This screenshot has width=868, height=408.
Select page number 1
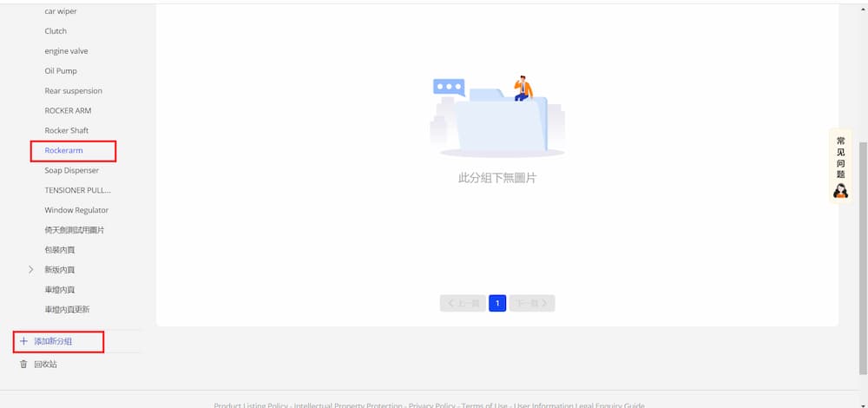(x=497, y=303)
